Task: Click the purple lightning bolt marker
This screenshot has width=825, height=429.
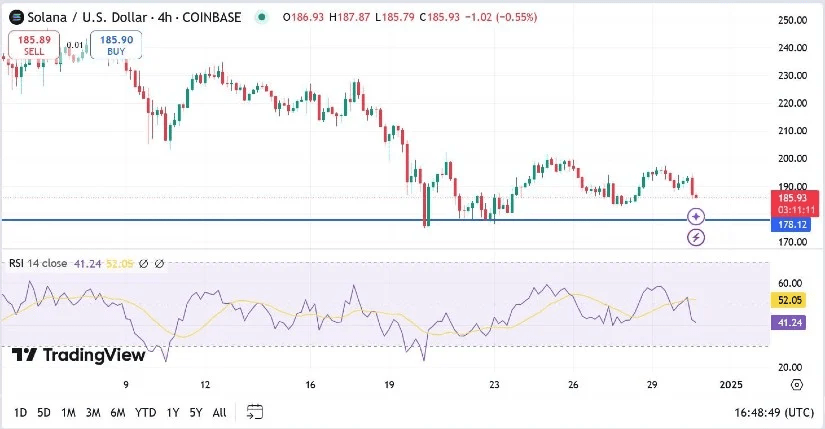Action: (696, 237)
